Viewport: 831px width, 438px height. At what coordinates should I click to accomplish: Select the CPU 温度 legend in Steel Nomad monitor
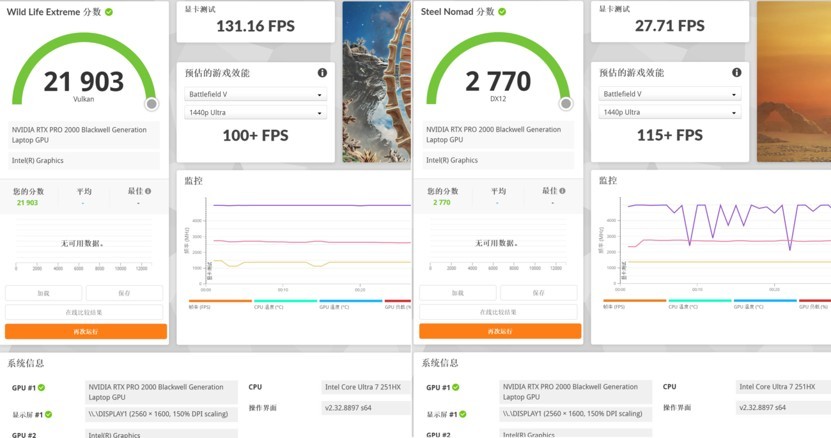click(700, 304)
